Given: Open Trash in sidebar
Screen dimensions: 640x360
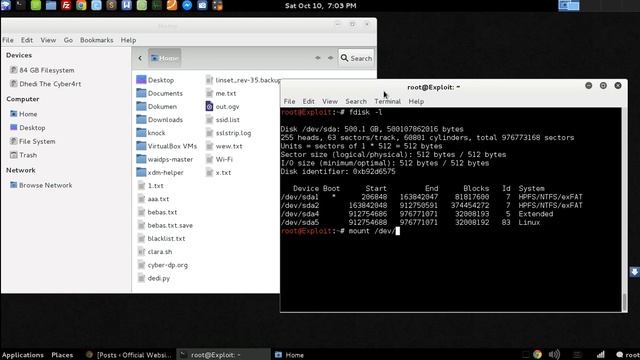Looking at the screenshot, I should click(23, 155).
